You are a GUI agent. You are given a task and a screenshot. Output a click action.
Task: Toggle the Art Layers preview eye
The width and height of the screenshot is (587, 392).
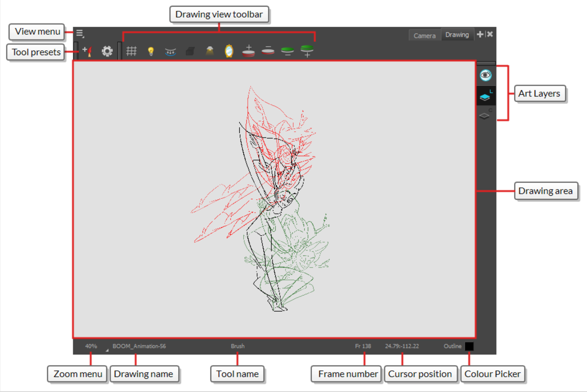coord(485,75)
